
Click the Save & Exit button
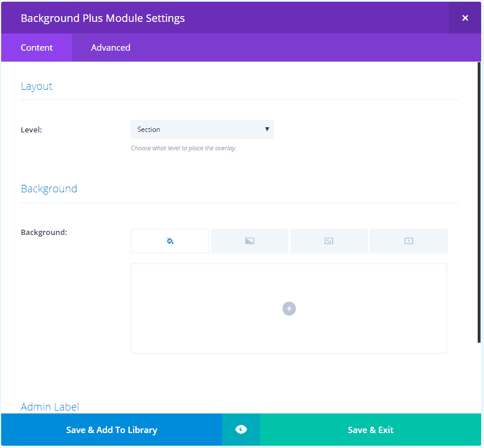point(371,430)
